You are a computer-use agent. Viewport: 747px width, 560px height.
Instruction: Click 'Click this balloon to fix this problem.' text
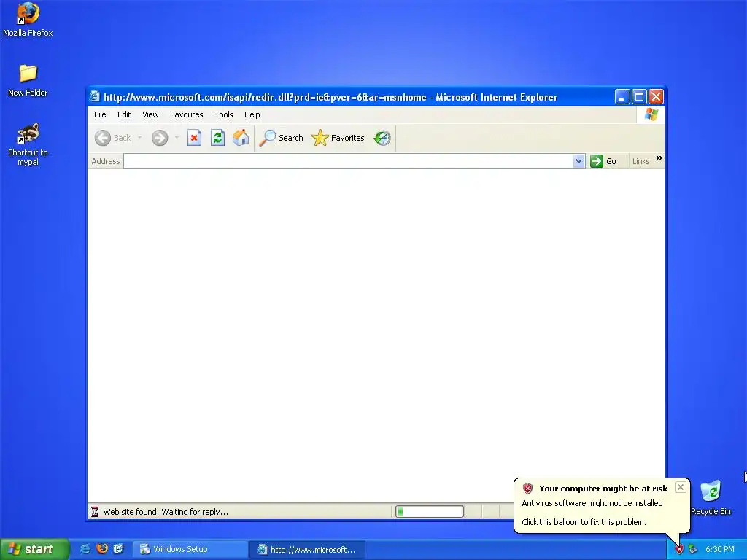pyautogui.click(x=584, y=522)
